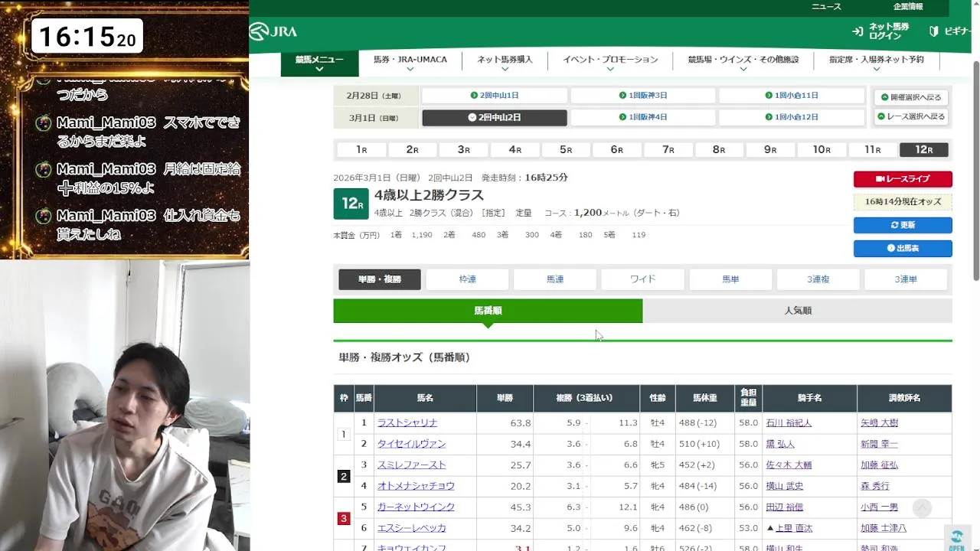Click 63.8 win odds of ラストシャリナ
This screenshot has height=551, width=980.
[x=520, y=422]
